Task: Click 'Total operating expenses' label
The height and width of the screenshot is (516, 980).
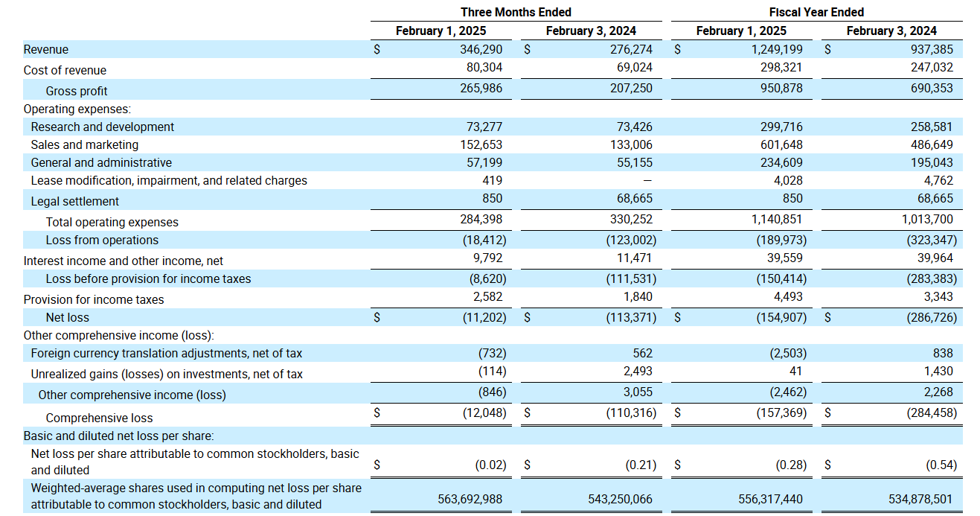Action: pyautogui.click(x=112, y=222)
